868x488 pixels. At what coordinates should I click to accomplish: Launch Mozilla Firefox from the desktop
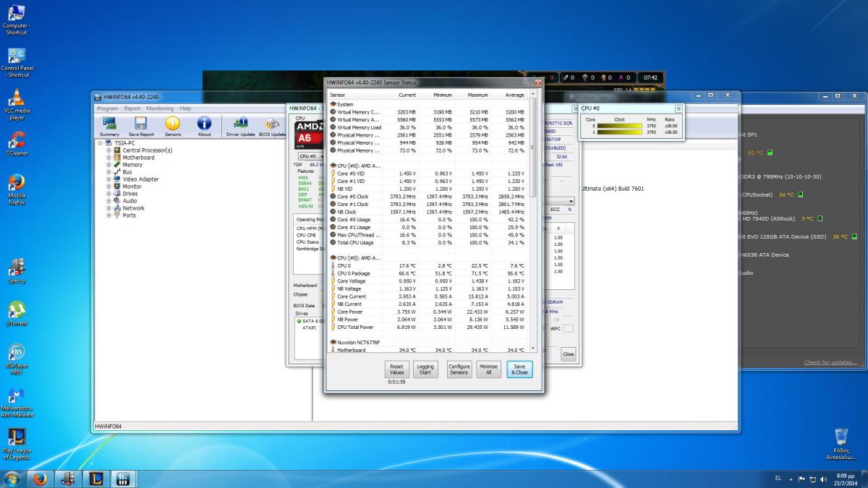[x=17, y=189]
